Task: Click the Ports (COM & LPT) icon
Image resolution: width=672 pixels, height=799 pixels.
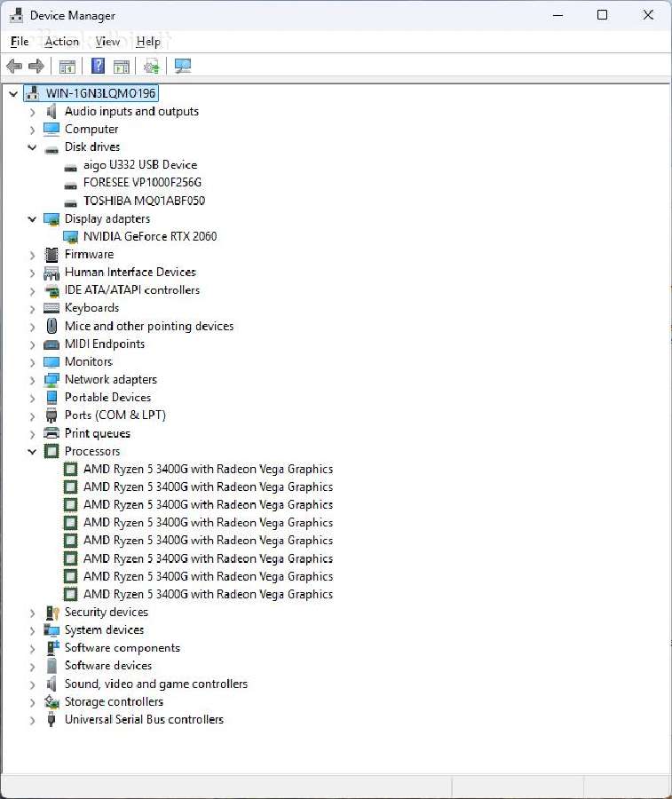Action: coord(51,415)
